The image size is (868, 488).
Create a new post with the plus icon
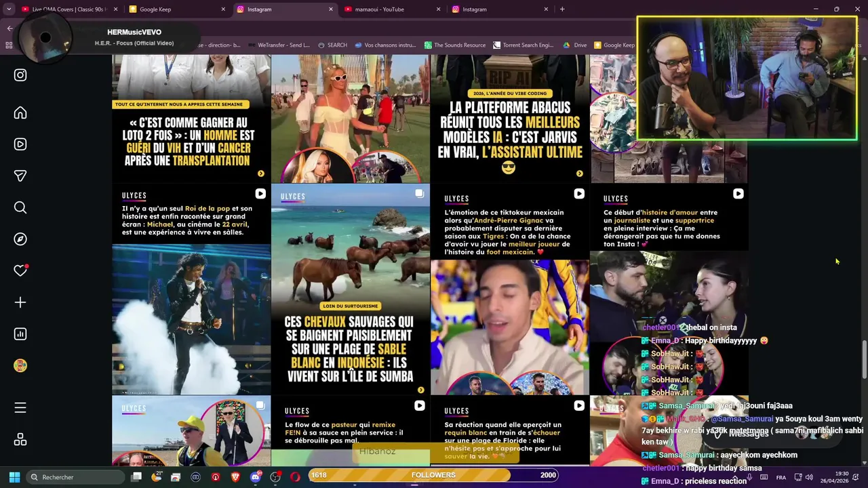click(x=20, y=302)
